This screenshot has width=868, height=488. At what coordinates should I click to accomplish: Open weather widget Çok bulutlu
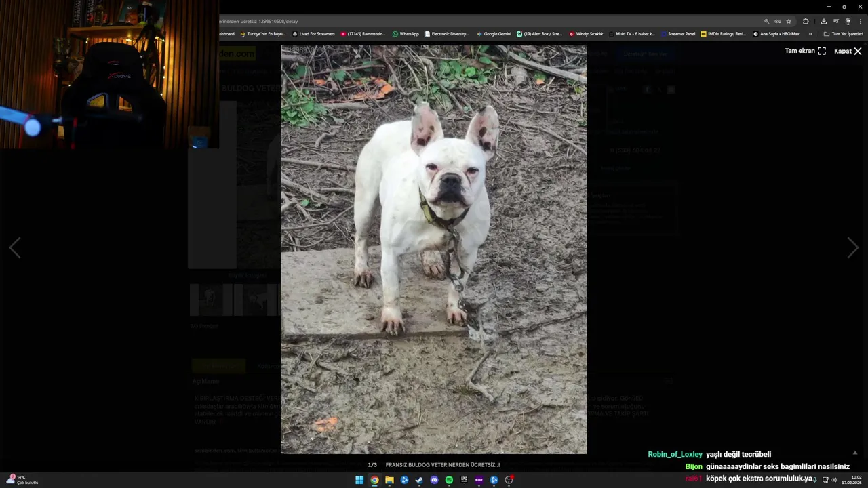click(22, 480)
